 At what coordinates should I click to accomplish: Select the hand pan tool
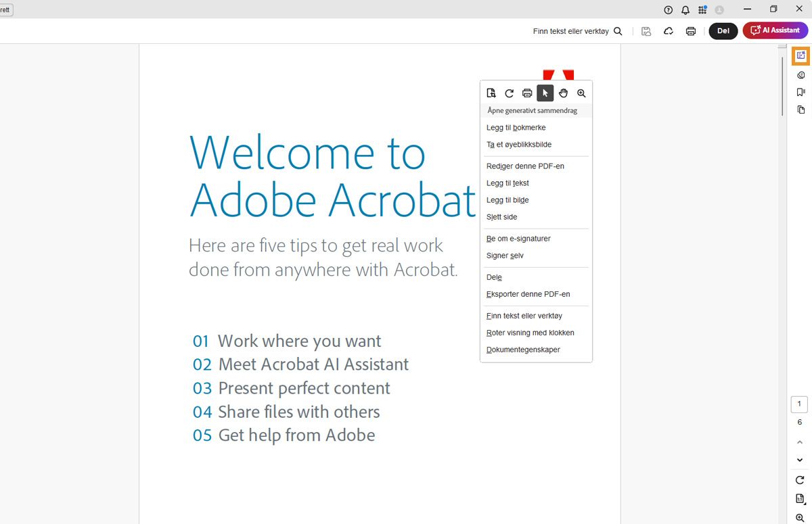tap(563, 93)
